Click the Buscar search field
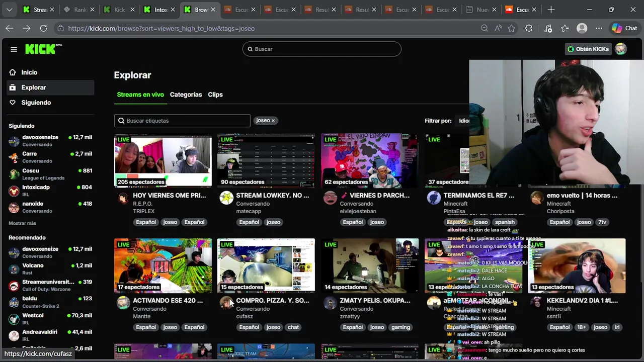 click(322, 49)
